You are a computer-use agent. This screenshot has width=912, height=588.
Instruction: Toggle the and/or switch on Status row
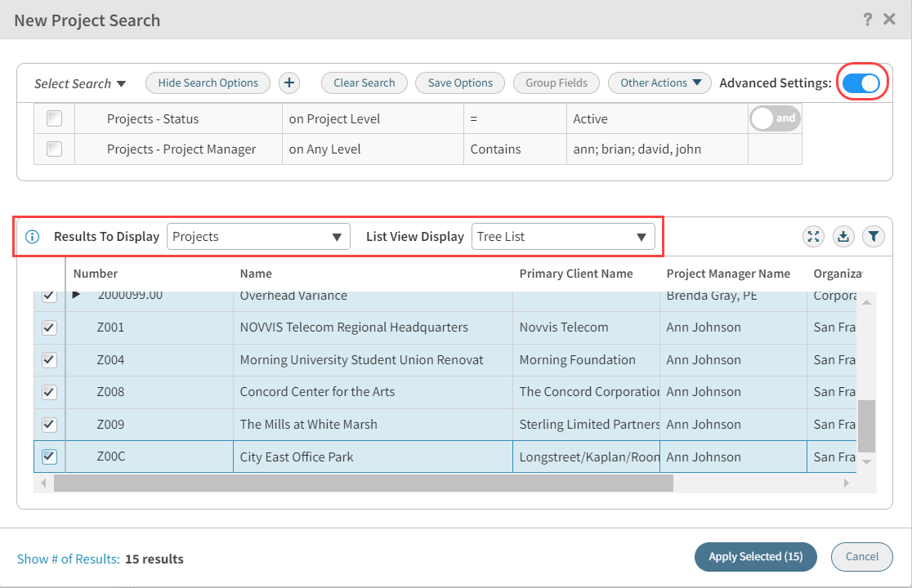tap(775, 118)
